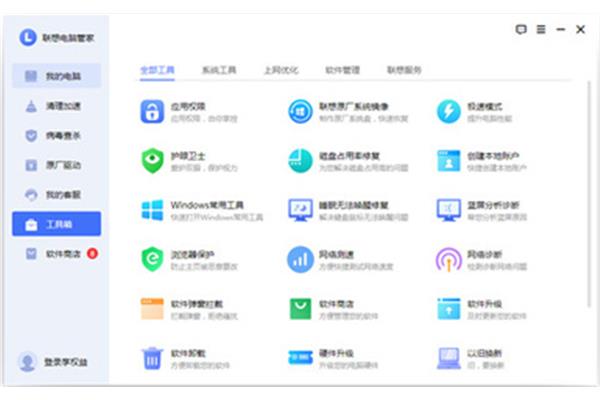Open the 软件升级 upload-arrow window icon

(449, 309)
